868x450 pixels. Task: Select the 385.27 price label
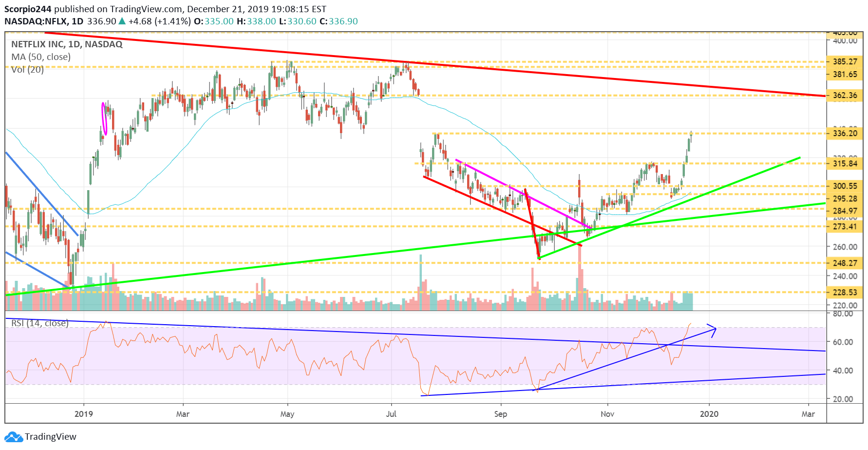845,61
